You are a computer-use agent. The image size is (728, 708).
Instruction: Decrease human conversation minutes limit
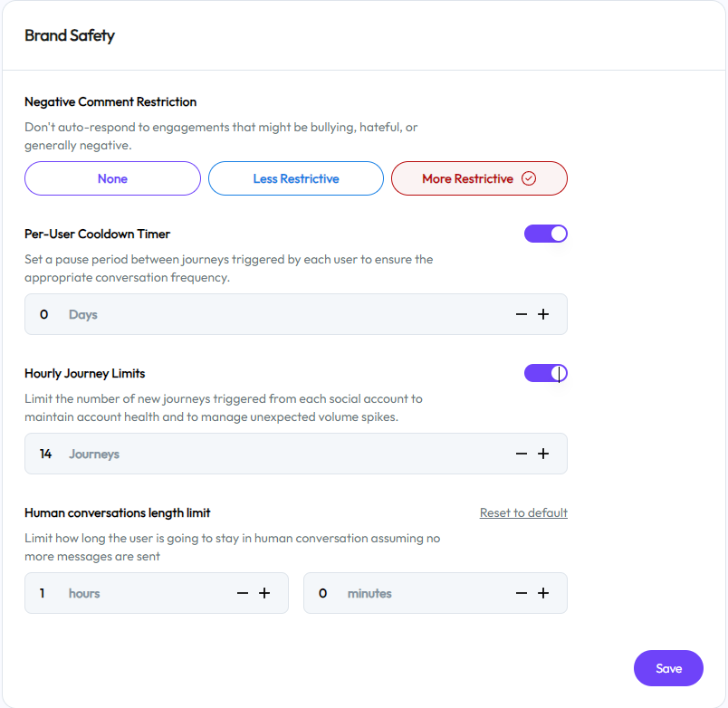522,594
